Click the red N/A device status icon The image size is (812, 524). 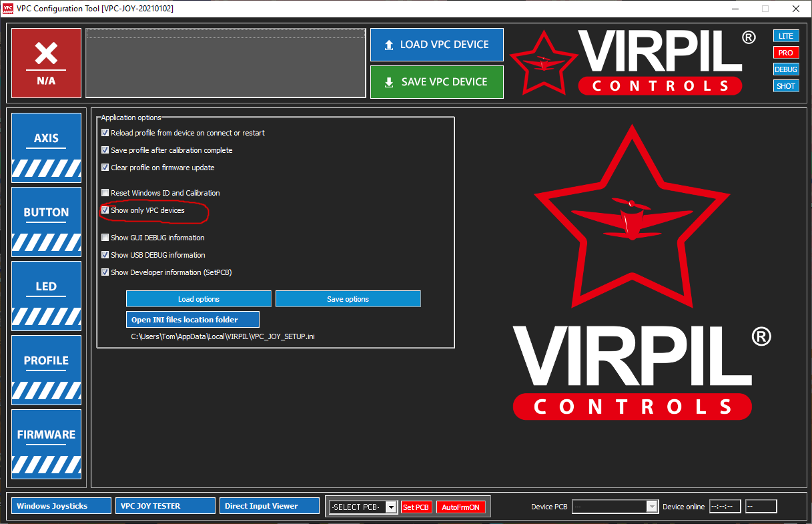[46, 63]
